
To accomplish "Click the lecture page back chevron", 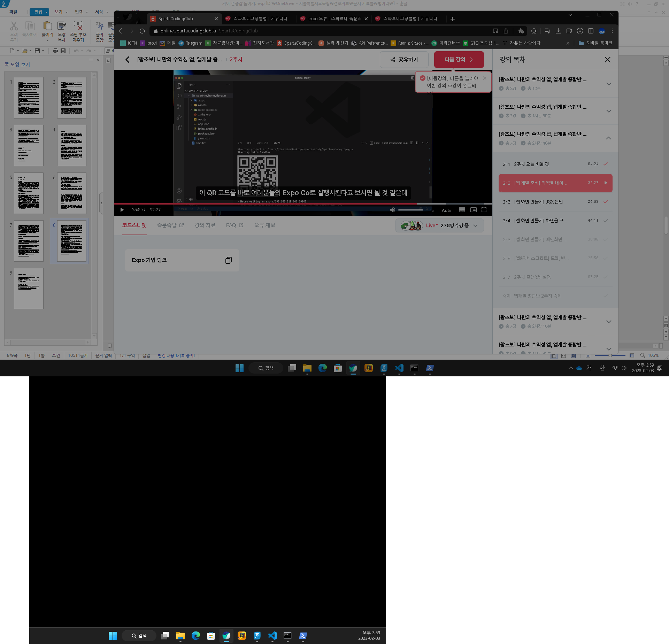I will (128, 60).
